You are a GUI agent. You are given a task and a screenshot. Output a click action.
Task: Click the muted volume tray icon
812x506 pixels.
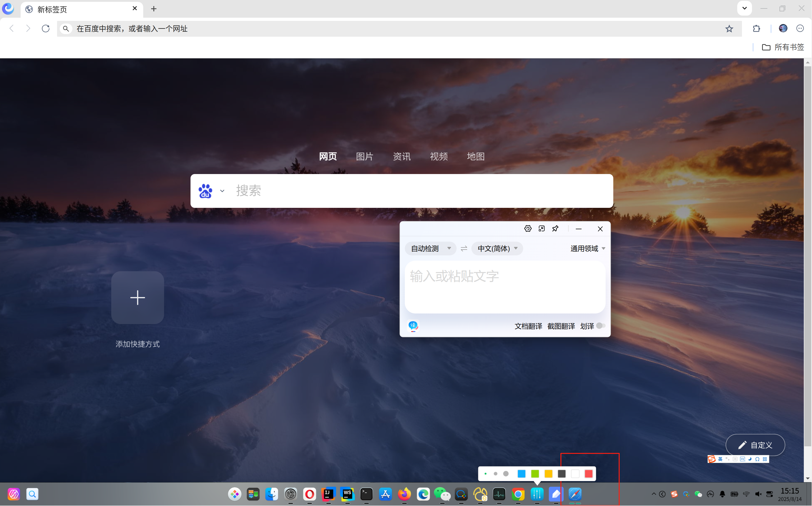[758, 494]
